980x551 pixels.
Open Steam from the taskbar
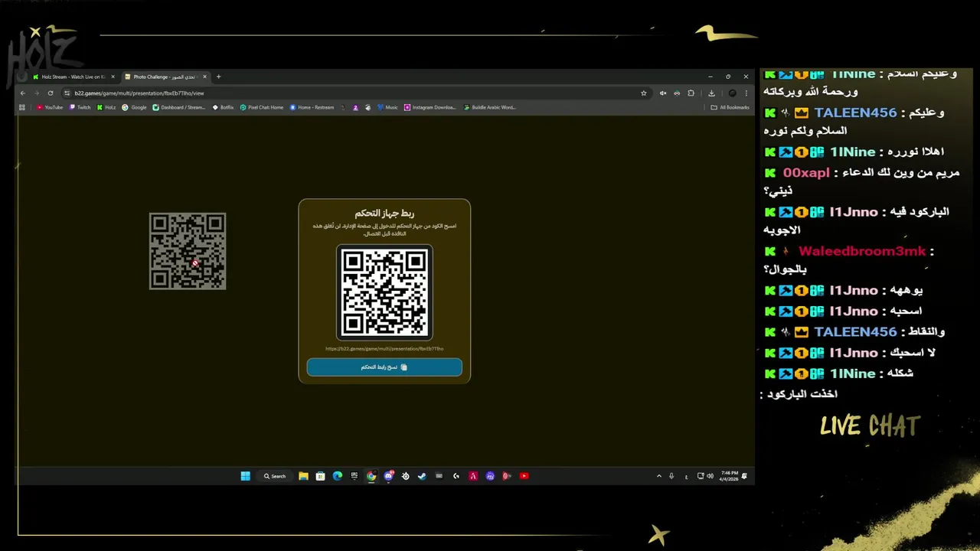pos(422,476)
